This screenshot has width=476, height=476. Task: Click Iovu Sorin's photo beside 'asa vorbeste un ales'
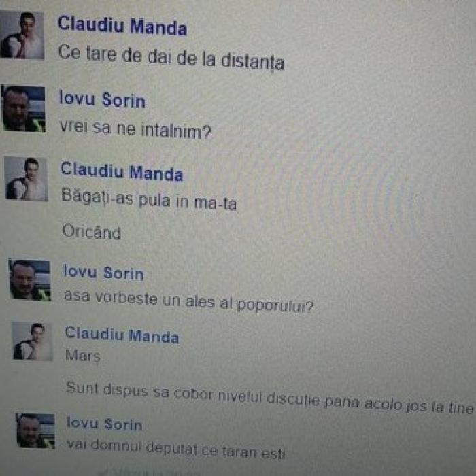coord(30,279)
